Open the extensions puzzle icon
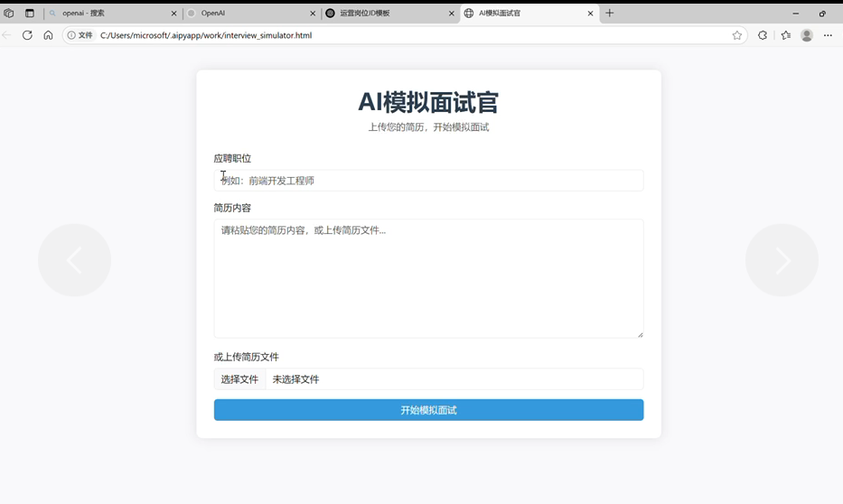The image size is (843, 504). [763, 35]
